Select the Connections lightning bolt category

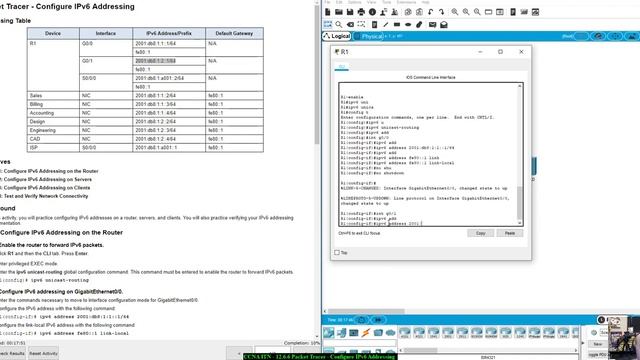[x=366, y=333]
